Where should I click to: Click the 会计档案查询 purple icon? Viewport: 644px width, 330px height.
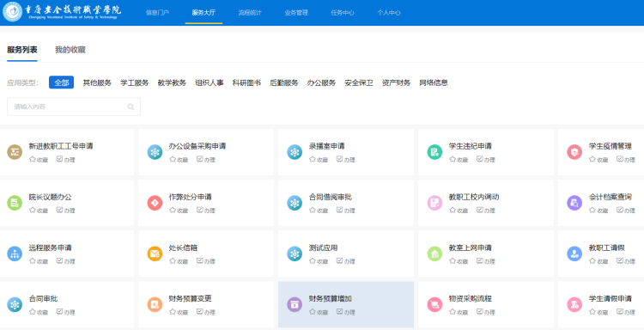[x=574, y=203]
